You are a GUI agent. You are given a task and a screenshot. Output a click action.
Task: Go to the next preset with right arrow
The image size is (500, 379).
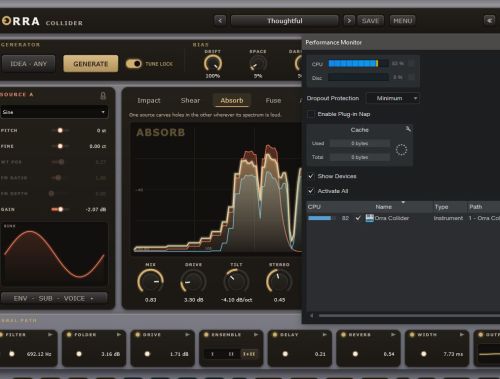349,21
